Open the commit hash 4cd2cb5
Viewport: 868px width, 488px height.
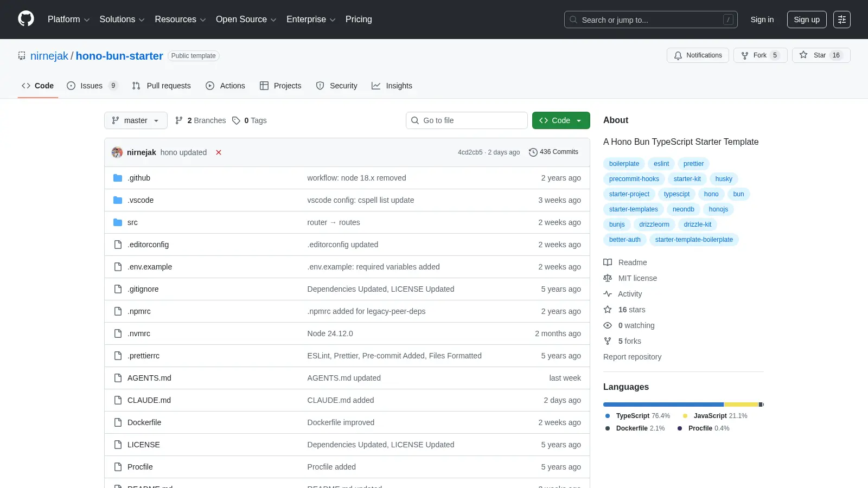(470, 152)
